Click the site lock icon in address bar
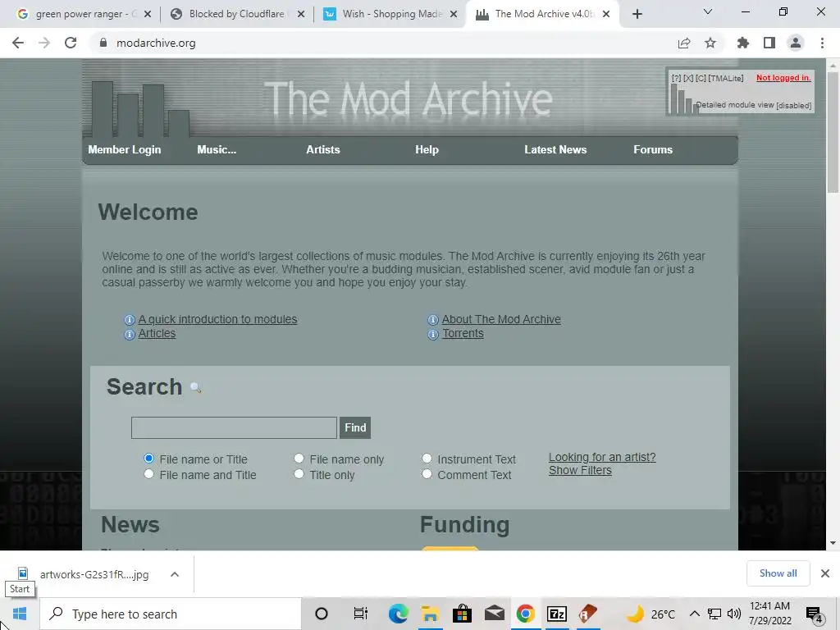Image resolution: width=840 pixels, height=630 pixels. (103, 43)
